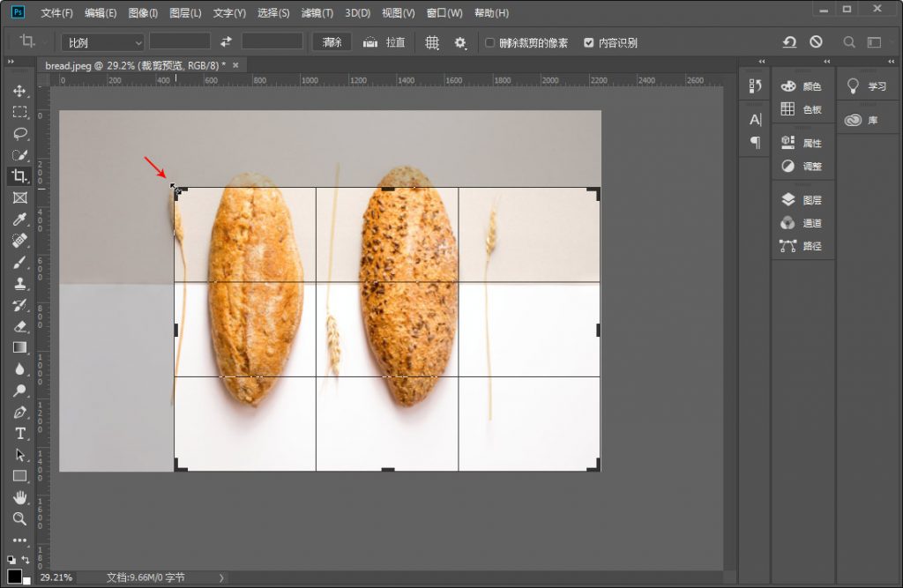The width and height of the screenshot is (903, 588).
Task: Select the Crop tool in toolbox
Action: coord(19,176)
